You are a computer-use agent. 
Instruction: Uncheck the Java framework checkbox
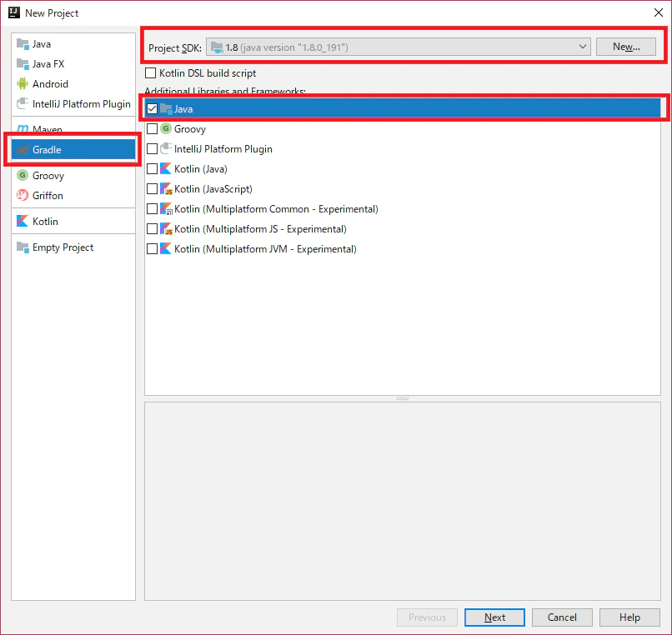click(x=152, y=109)
